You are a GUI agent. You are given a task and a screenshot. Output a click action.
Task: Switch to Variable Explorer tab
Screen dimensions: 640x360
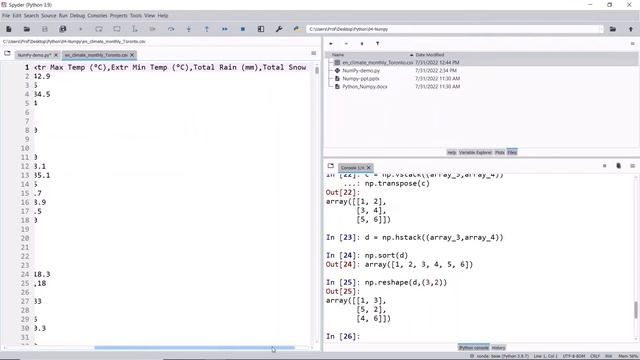(x=476, y=152)
